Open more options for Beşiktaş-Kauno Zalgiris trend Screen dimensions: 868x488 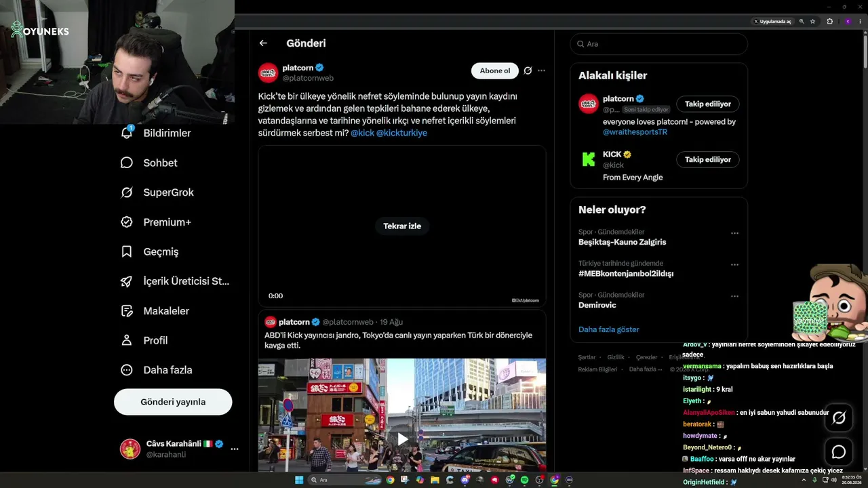click(x=734, y=233)
